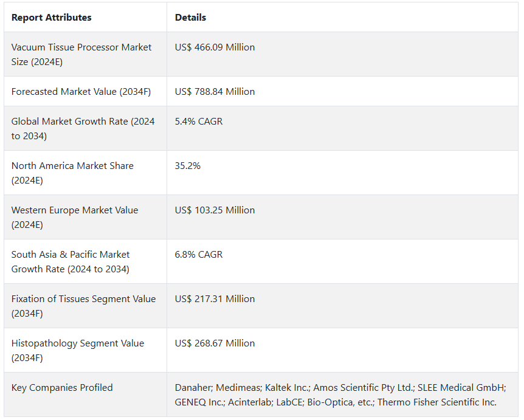The image size is (524, 420).
Task: Click the companies list starting with Danaher
Action: 340,394
